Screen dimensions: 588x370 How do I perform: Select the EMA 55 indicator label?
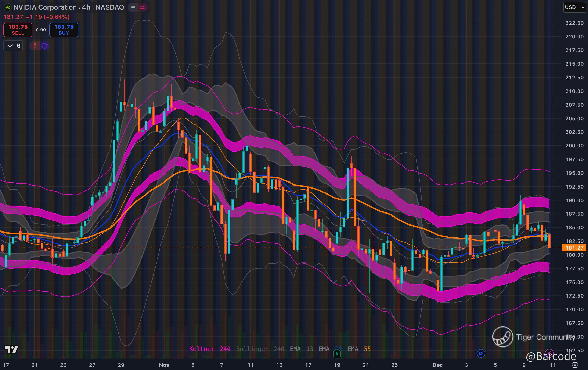click(x=359, y=349)
